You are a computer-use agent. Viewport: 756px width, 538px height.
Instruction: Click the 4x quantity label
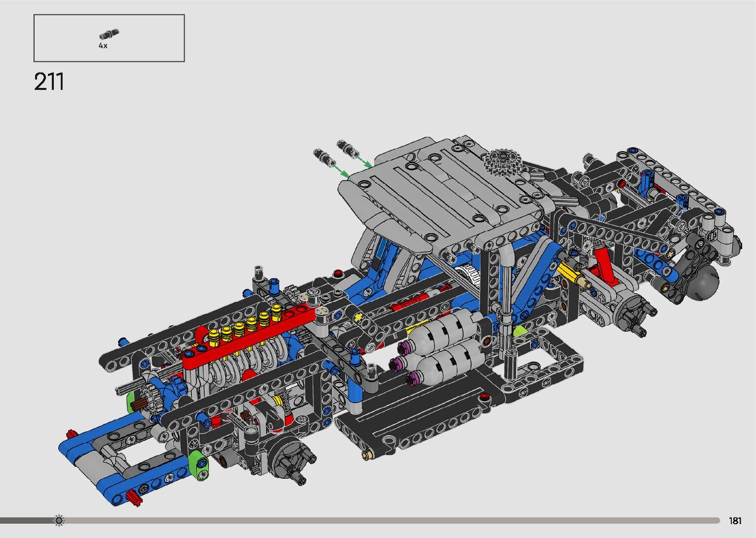click(103, 45)
